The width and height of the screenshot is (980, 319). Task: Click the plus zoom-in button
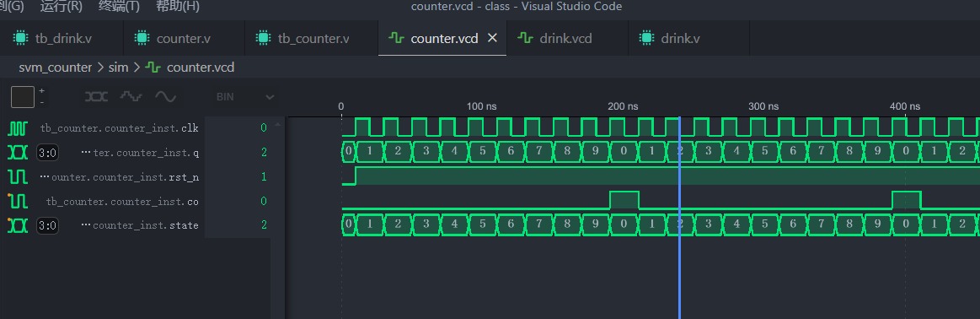[x=42, y=91]
